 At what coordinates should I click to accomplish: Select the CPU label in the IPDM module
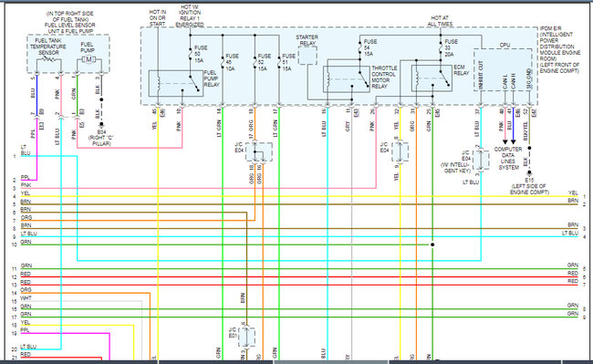[x=505, y=45]
